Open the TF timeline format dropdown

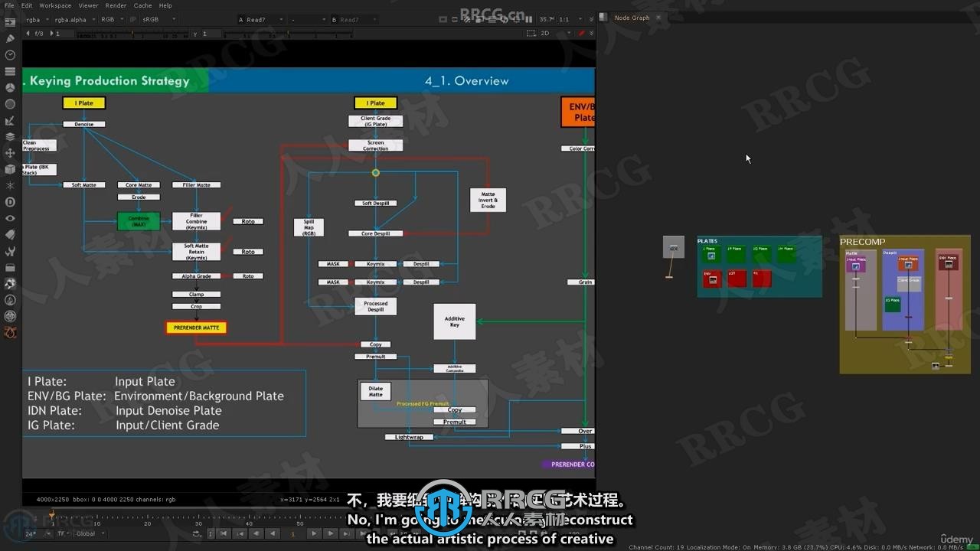pos(63,533)
